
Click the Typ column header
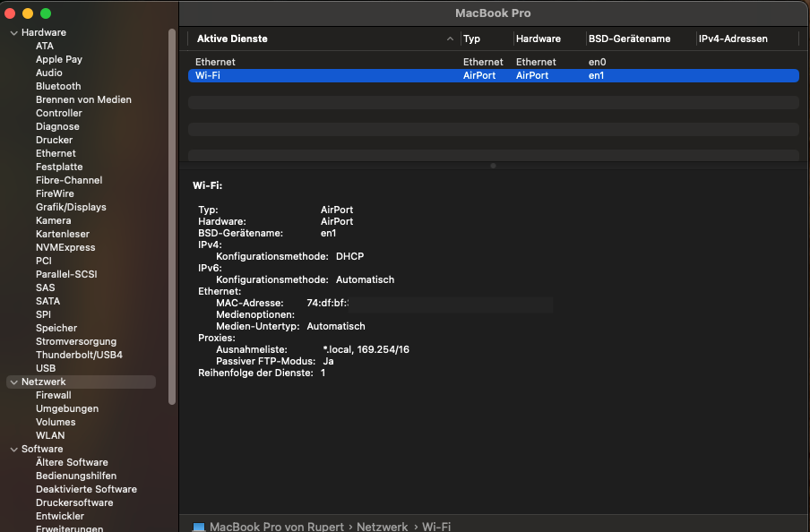(x=472, y=39)
